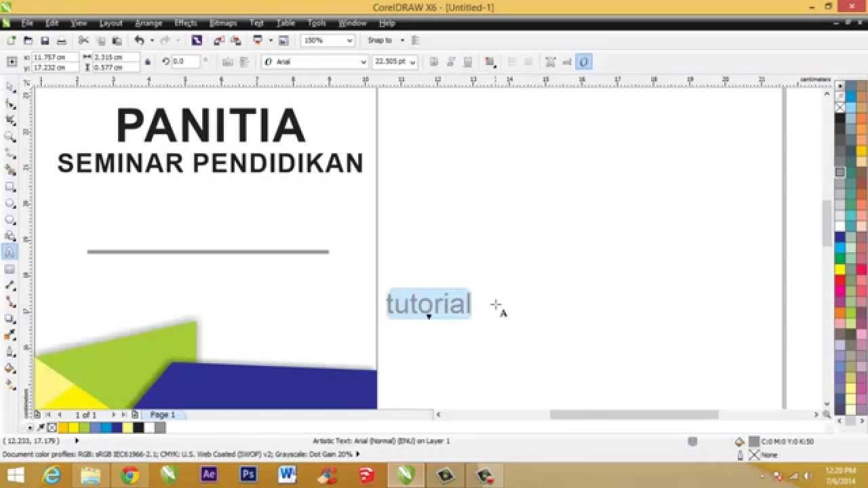Image resolution: width=868 pixels, height=488 pixels.
Task: Toggle Italic text formatting
Action: click(x=451, y=62)
